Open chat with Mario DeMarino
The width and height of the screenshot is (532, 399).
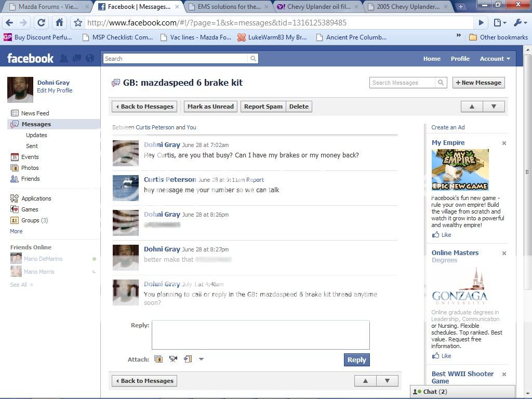tap(43, 259)
